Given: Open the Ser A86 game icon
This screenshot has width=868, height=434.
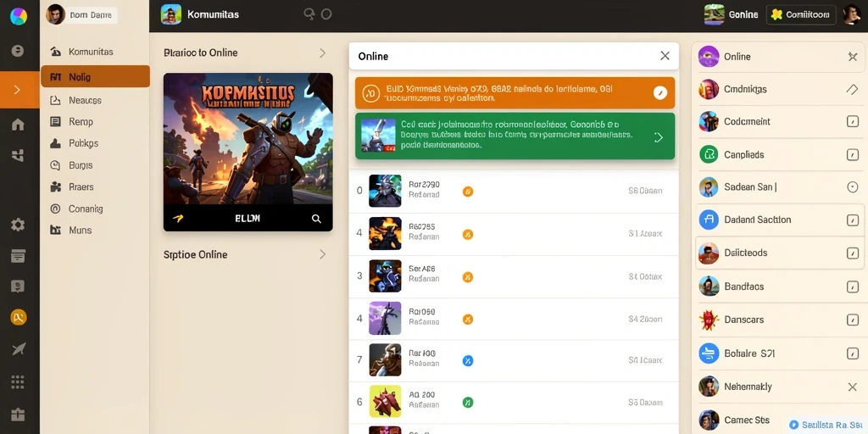Looking at the screenshot, I should click(x=385, y=275).
